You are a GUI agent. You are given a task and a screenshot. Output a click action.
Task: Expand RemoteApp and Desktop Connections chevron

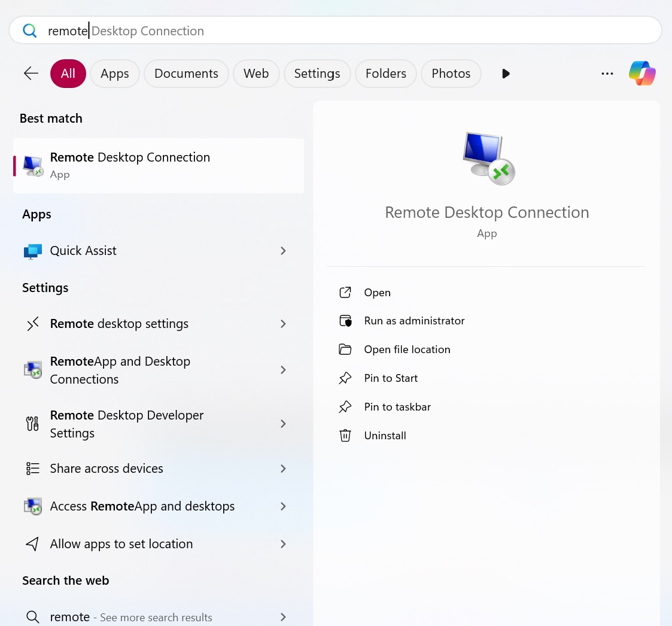coord(283,370)
